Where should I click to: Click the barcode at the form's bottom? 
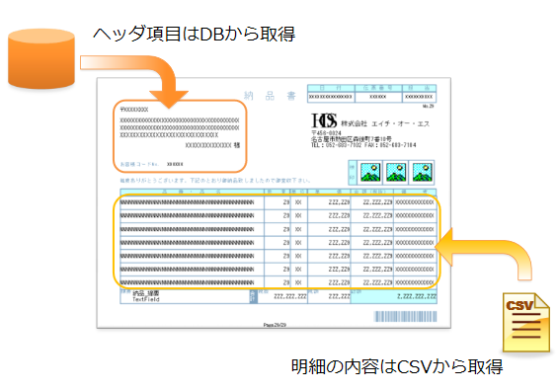click(405, 316)
